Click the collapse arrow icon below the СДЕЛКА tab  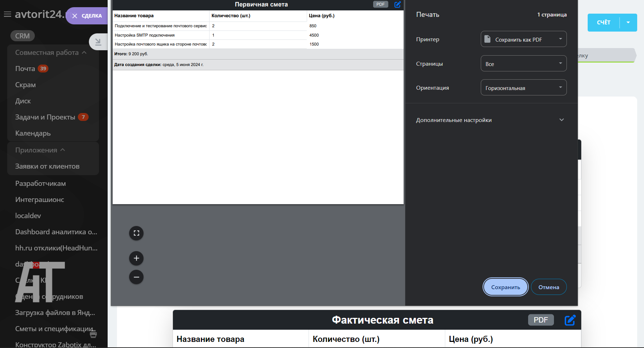98,42
